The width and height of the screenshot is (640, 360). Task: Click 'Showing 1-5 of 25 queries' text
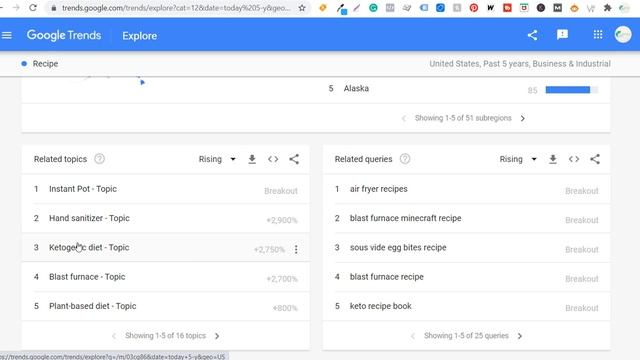coord(466,336)
